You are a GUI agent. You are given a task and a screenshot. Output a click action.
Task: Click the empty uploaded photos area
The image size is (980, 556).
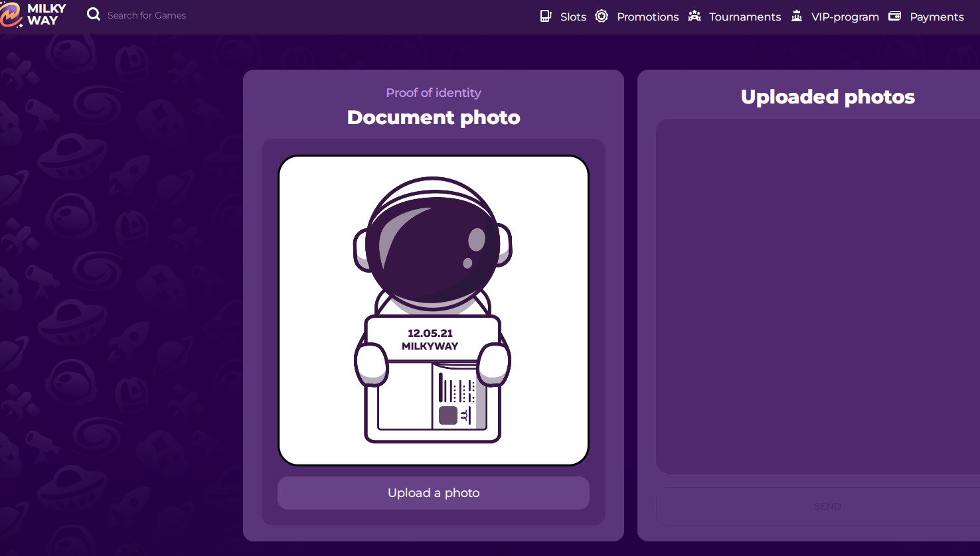tap(818, 295)
